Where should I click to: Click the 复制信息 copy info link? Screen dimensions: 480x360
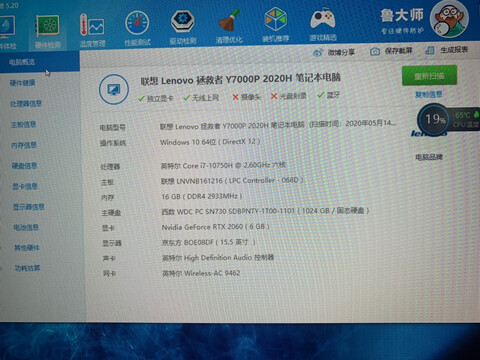click(x=429, y=95)
